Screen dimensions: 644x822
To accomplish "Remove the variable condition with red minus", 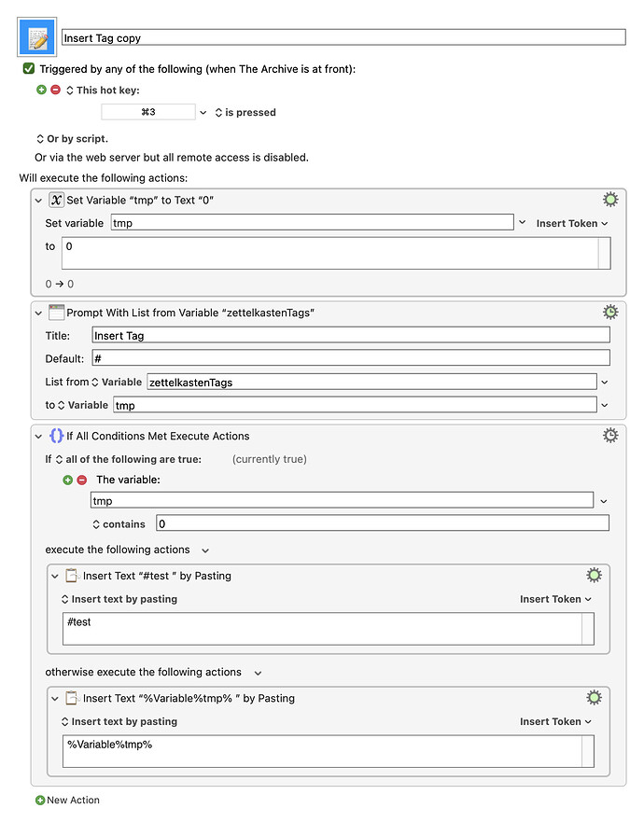I will (x=82, y=480).
